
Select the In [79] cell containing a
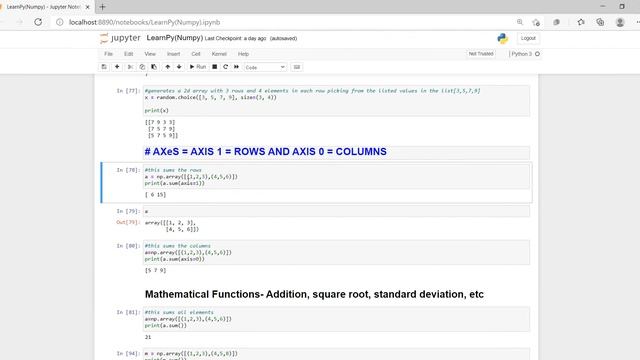pos(336,211)
